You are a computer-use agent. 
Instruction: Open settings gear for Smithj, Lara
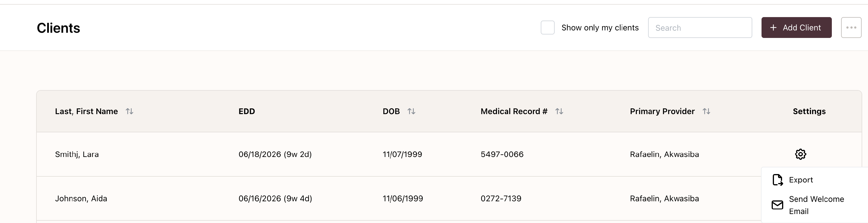[x=800, y=154]
